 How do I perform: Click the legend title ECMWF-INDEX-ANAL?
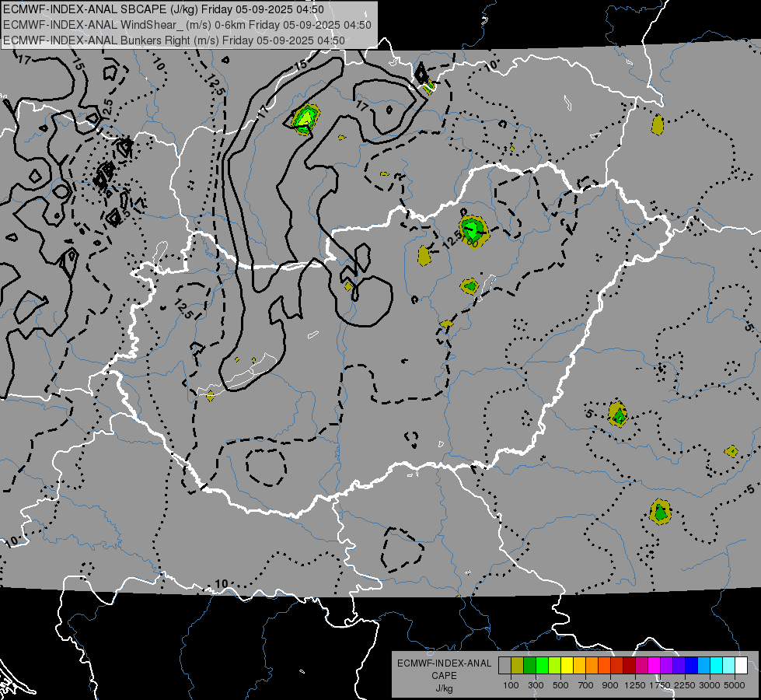pos(444,663)
